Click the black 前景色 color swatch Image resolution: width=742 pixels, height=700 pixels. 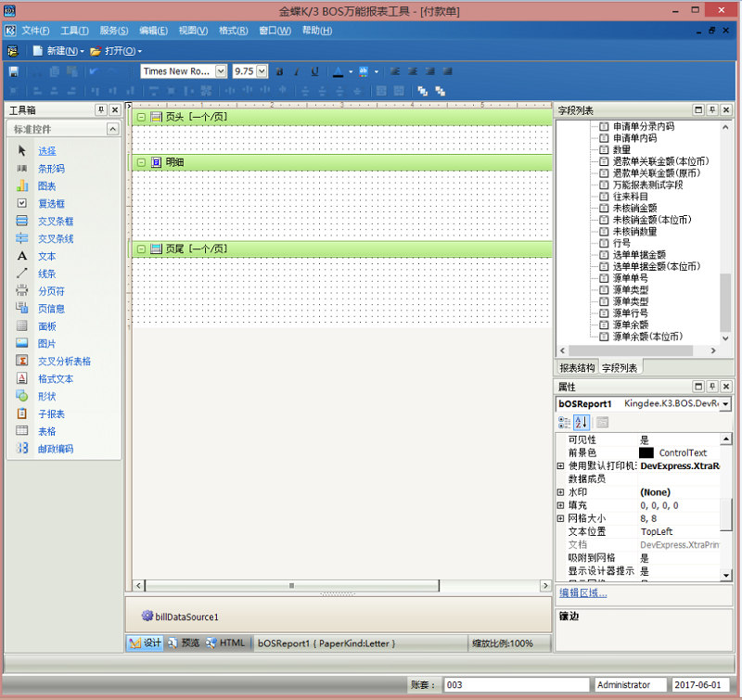tap(646, 452)
